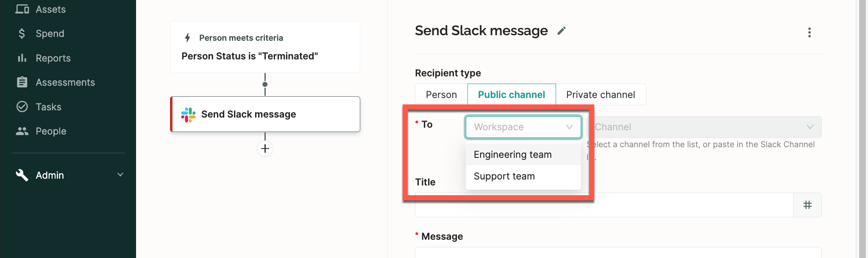Select the Person recipient type
The width and height of the screenshot is (868, 258).
[x=441, y=94]
